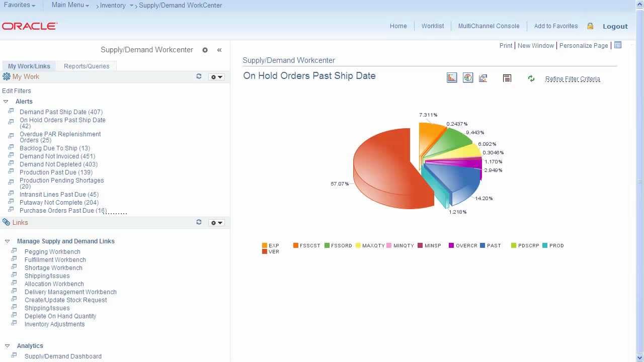This screenshot has width=644, height=362.
Task: Open the Workcenter settings gear
Action: pos(205,50)
